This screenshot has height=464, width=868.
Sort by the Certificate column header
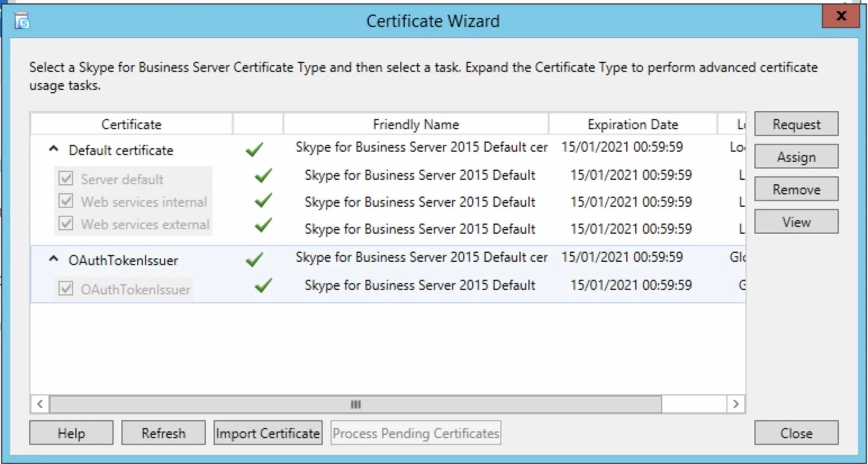pyautogui.click(x=131, y=124)
